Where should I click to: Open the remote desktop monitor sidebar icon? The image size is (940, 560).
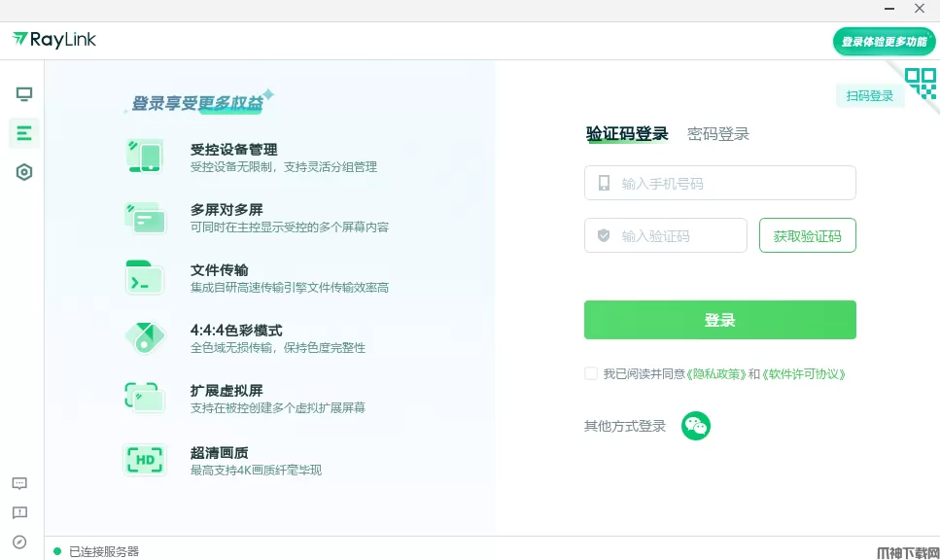point(24,93)
